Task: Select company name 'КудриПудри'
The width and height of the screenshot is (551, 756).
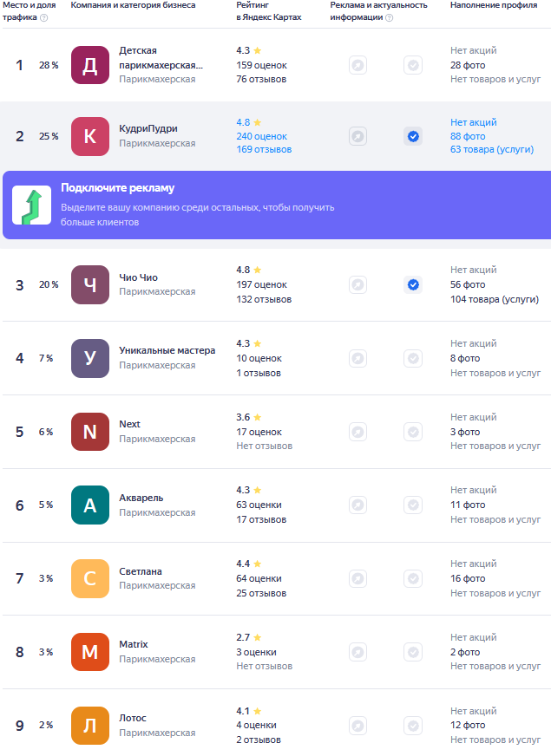Action: click(148, 128)
